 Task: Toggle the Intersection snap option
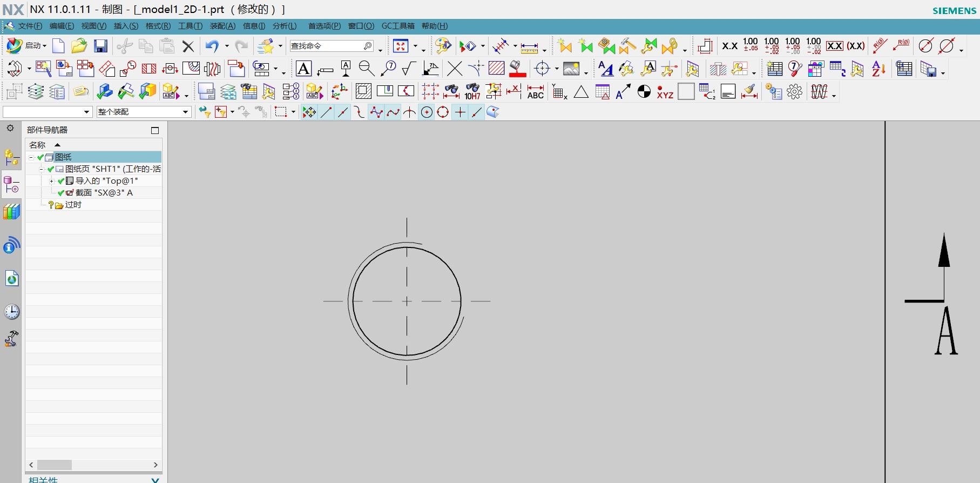[410, 112]
